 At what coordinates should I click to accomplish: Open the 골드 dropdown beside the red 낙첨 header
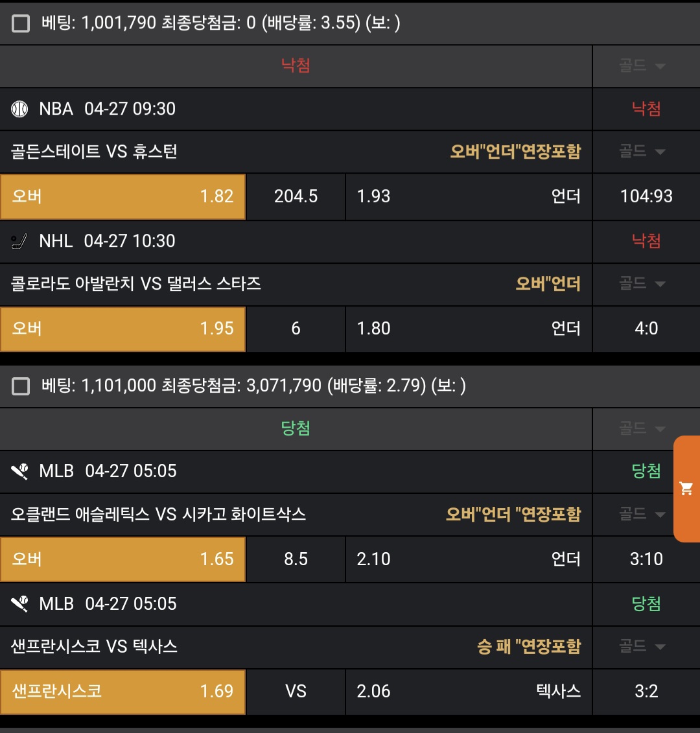(642, 66)
